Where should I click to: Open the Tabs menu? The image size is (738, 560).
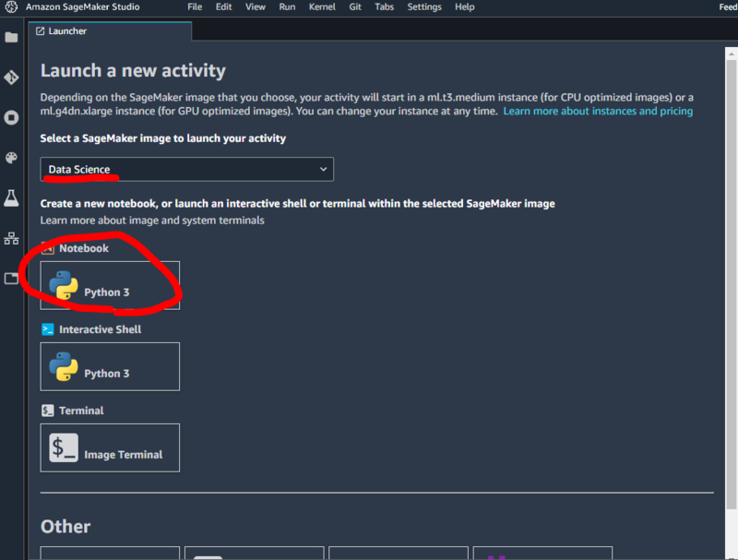click(x=384, y=7)
